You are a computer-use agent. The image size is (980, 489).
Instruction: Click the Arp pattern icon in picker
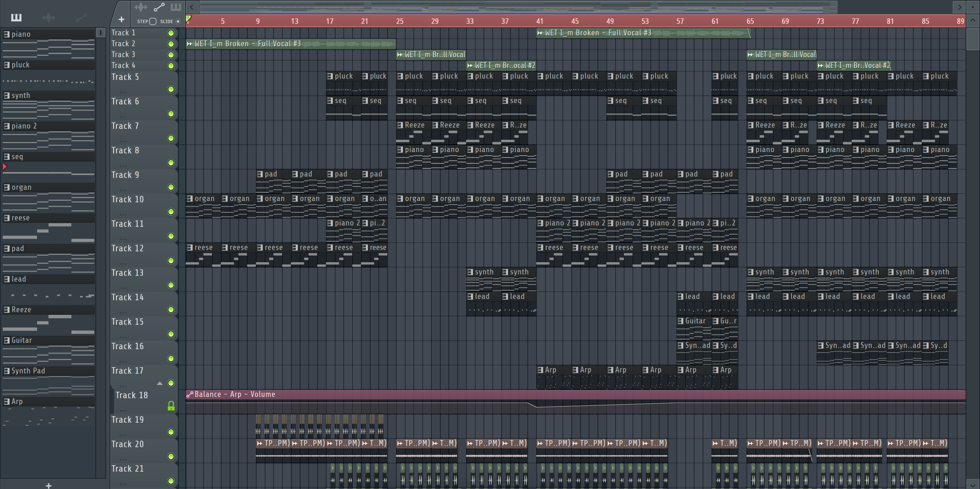[x=6, y=401]
